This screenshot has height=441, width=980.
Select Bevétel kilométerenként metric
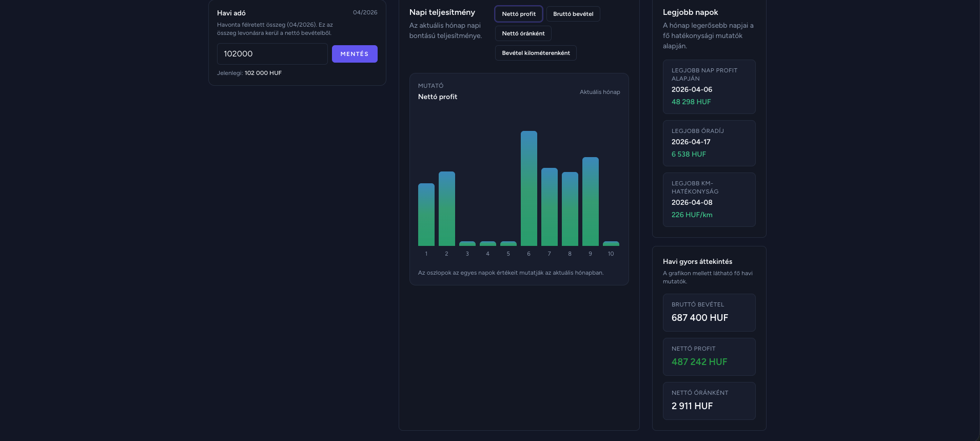point(536,53)
